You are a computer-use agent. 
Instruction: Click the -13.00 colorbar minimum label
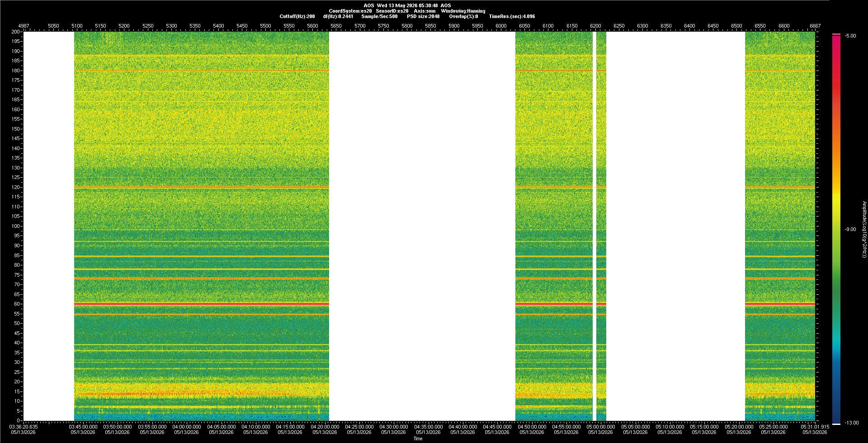[x=852, y=423]
